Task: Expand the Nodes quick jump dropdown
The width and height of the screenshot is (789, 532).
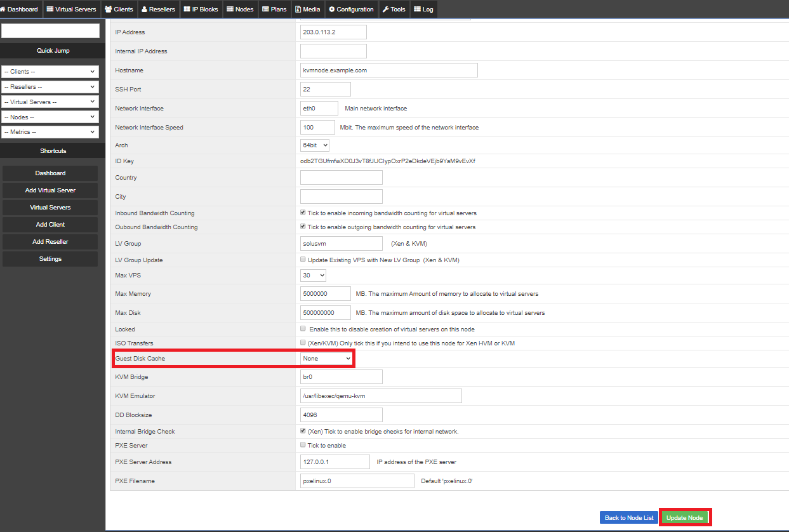Action: (x=51, y=117)
